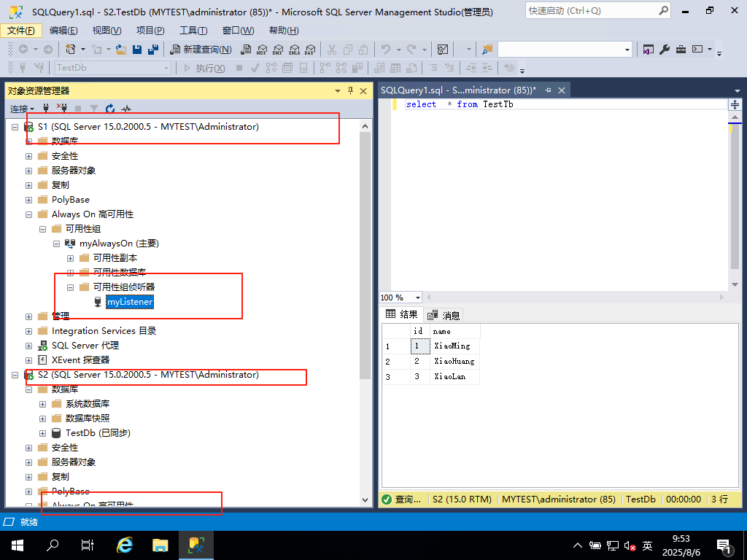
Task: Select SQL Server 代理 node
Action: 85,346
